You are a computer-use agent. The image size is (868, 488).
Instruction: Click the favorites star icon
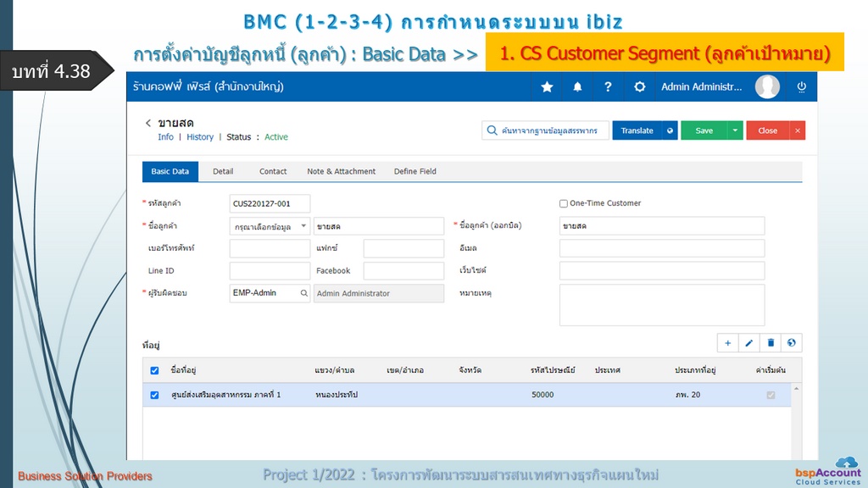click(547, 87)
